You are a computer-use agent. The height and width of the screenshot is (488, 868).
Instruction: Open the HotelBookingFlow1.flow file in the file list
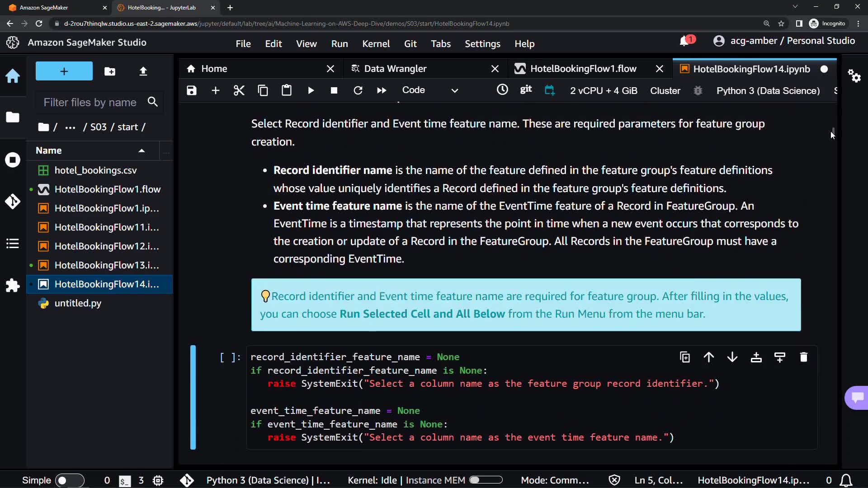[107, 189]
